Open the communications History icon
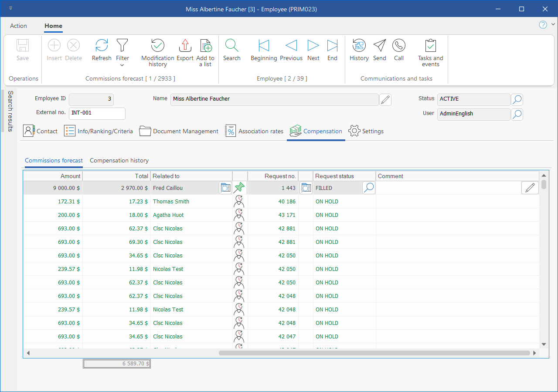This screenshot has width=558, height=392. [x=359, y=46]
